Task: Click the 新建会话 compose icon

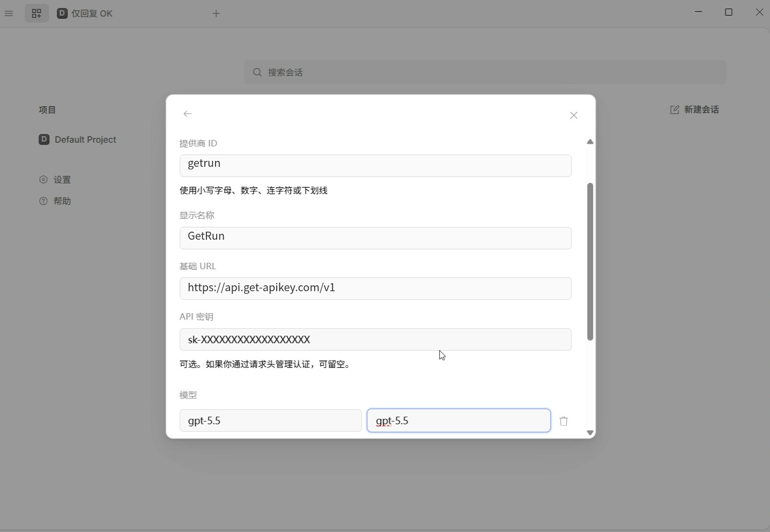Action: 675,109
